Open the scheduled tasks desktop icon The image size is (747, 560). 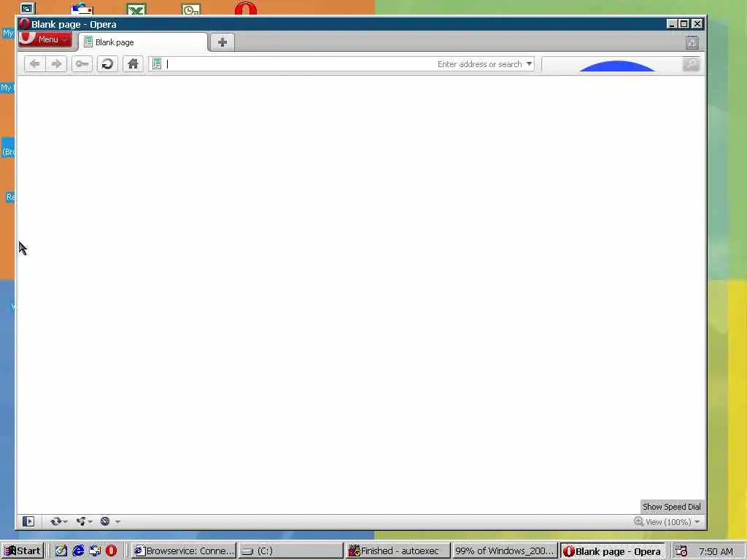191,9
